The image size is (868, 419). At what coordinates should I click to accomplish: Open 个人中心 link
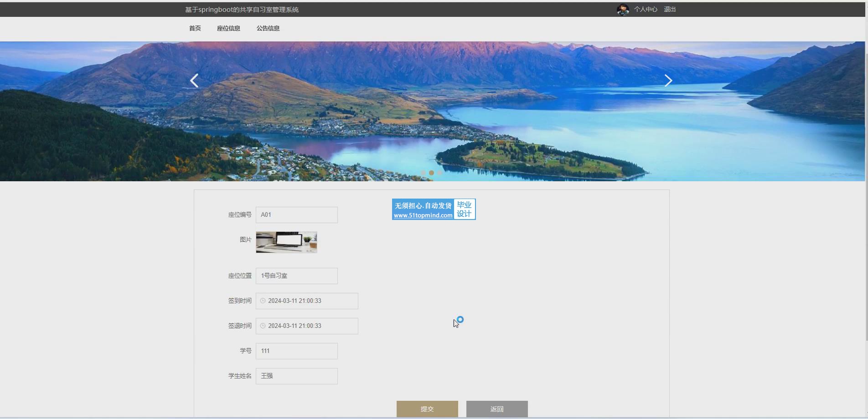click(x=646, y=9)
